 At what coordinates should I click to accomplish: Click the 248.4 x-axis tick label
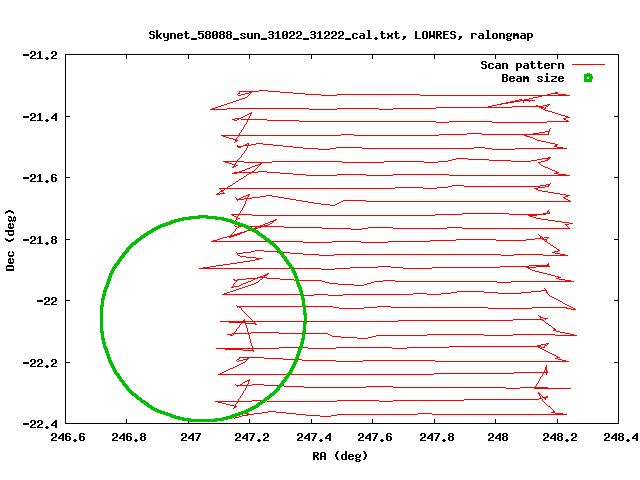tap(620, 437)
